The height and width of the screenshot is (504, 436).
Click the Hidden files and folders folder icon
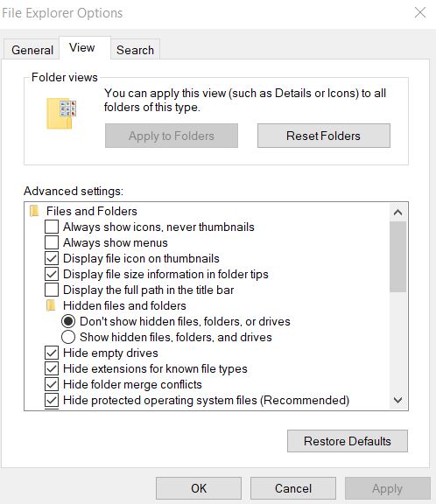pos(51,305)
